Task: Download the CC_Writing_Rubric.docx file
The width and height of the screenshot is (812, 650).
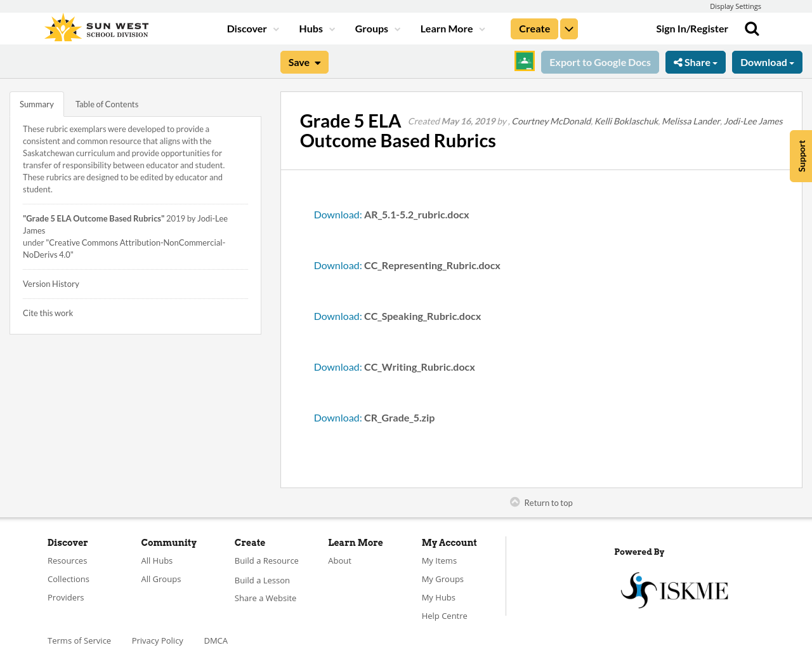Action: (x=337, y=366)
